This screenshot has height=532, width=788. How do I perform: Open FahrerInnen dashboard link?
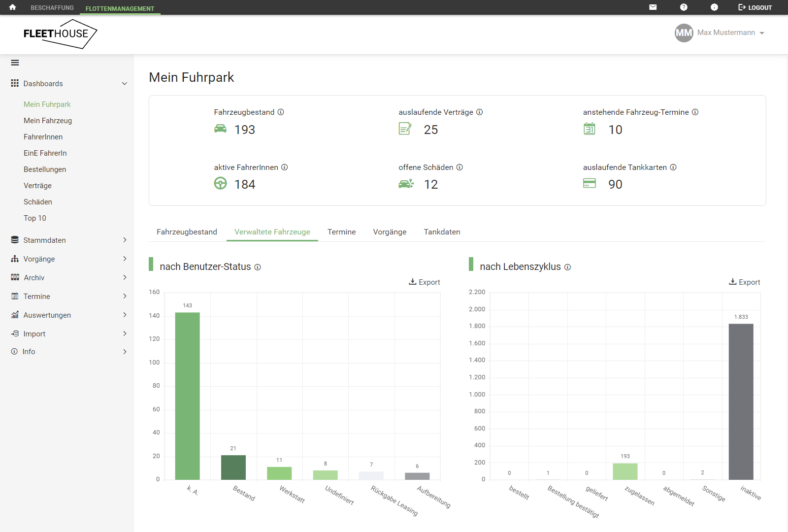point(43,137)
